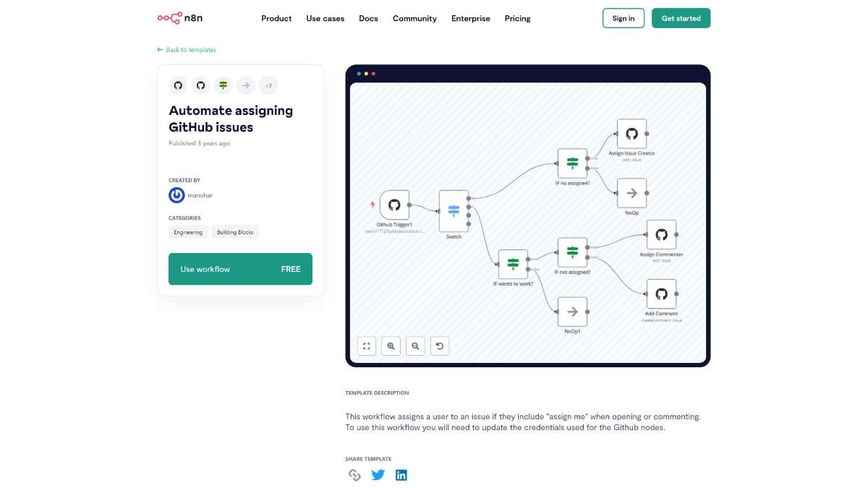
Task: Click the Sign in button
Action: 624,18
